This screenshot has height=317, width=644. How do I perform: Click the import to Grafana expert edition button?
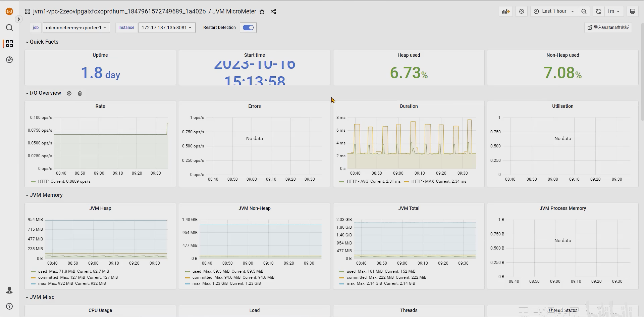pos(608,28)
